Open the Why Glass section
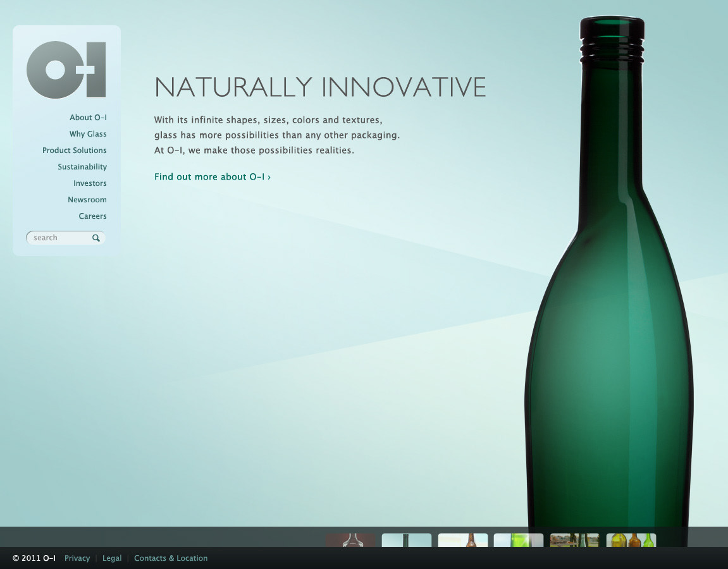Image resolution: width=728 pixels, height=569 pixels. coord(88,133)
